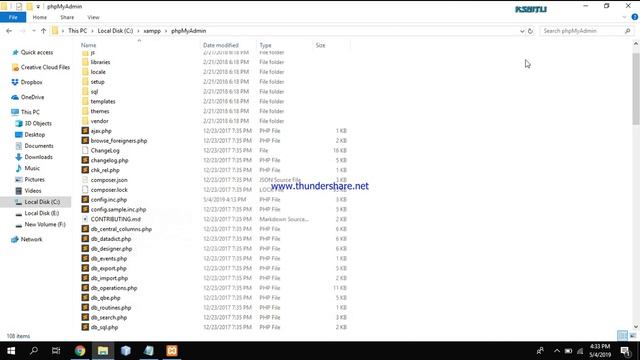Select the libraries folder
The image size is (640, 360).
coord(100,62)
